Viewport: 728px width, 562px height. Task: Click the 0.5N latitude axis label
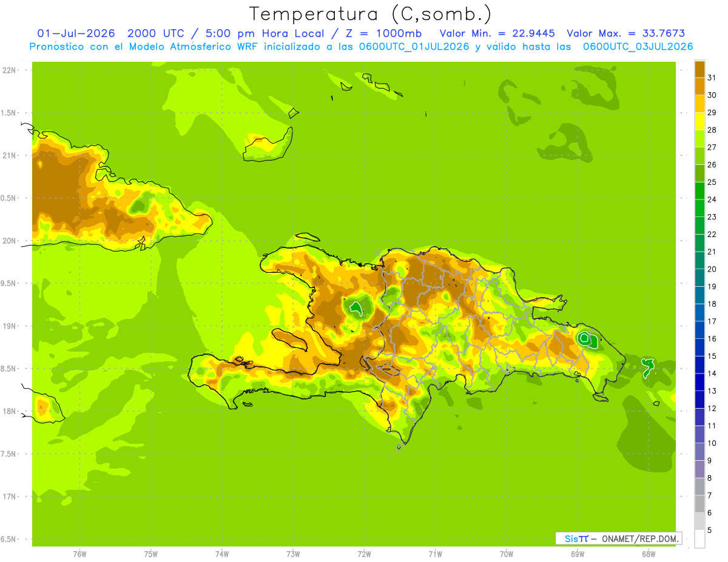8,198
